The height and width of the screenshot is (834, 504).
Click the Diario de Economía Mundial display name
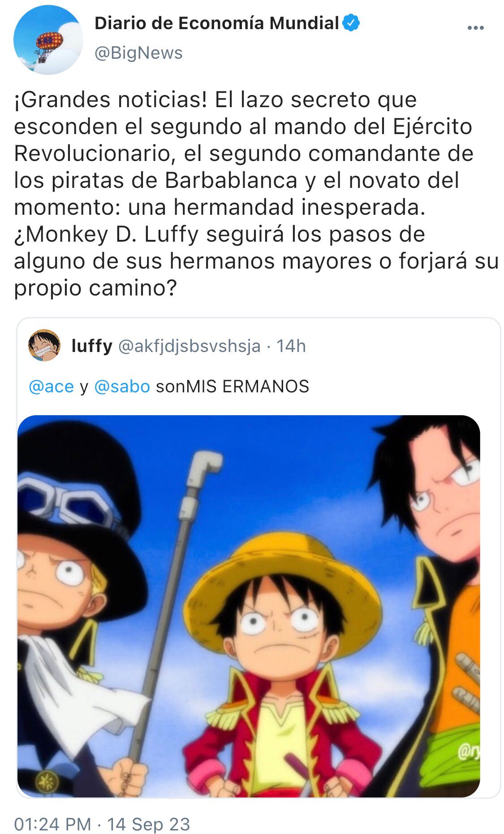[216, 23]
